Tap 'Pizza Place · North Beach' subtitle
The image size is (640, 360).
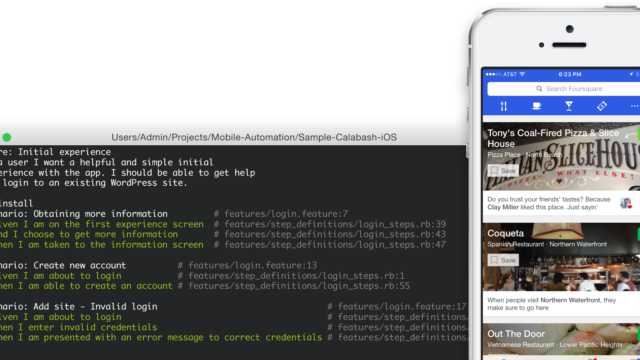point(524,155)
